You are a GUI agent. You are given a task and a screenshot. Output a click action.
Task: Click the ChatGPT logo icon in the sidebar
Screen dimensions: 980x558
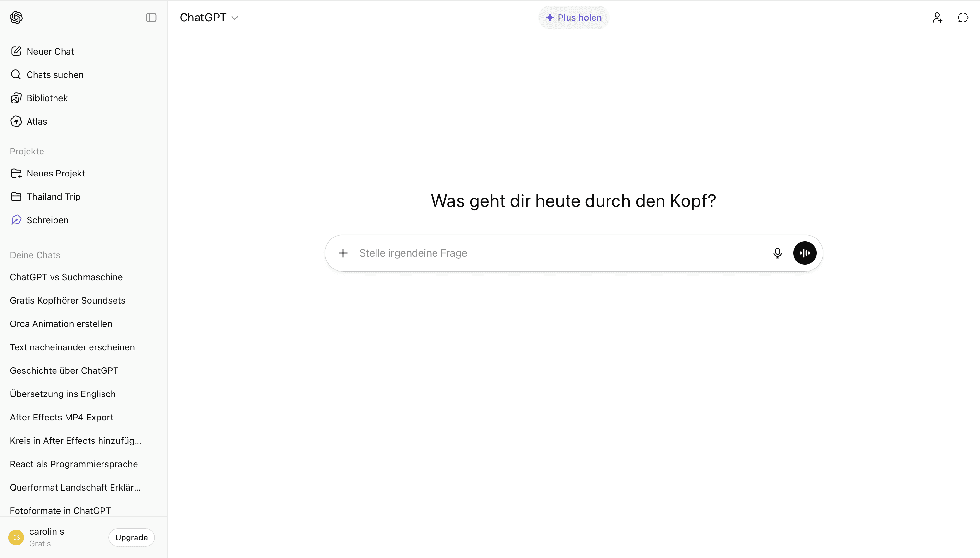[16, 18]
